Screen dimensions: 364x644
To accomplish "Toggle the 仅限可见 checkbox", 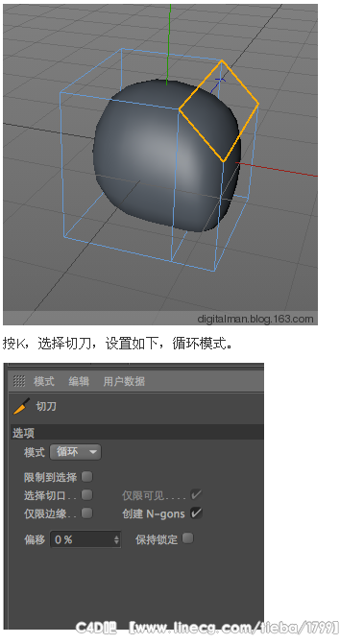I will point(196,494).
